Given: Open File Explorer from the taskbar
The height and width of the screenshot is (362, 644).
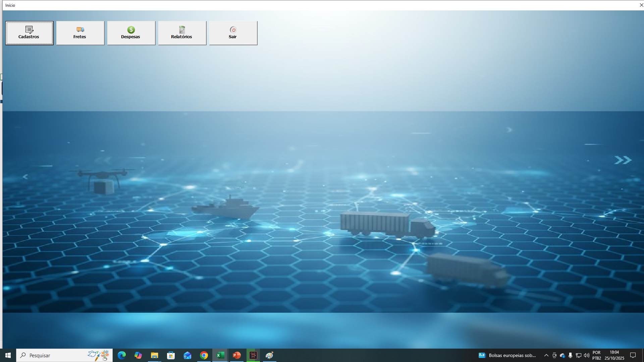Looking at the screenshot, I should point(154,355).
